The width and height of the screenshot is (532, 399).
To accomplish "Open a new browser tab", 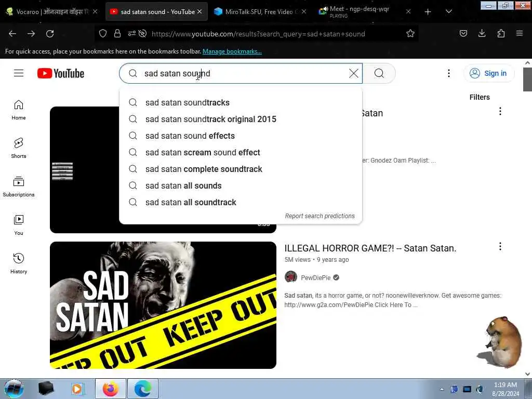I will pyautogui.click(x=428, y=12).
